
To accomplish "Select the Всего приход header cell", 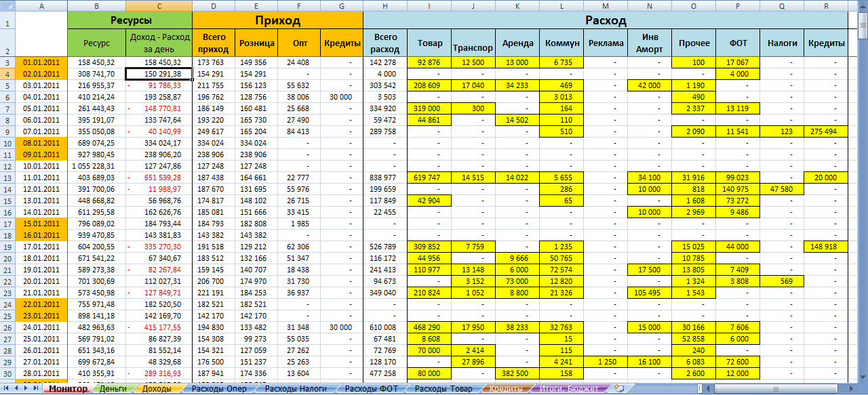I will 213,43.
